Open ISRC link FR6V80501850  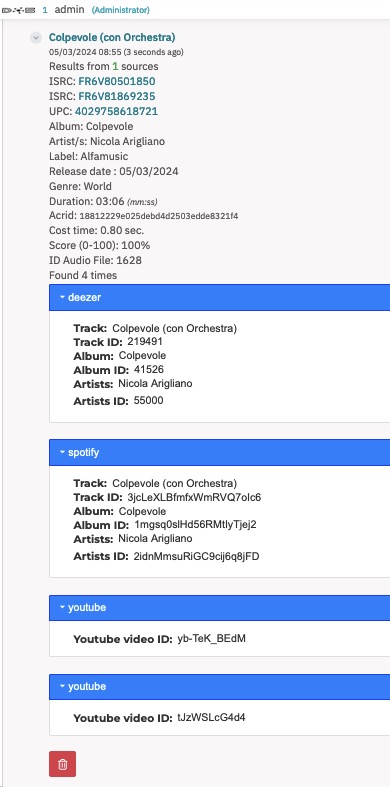point(116,81)
